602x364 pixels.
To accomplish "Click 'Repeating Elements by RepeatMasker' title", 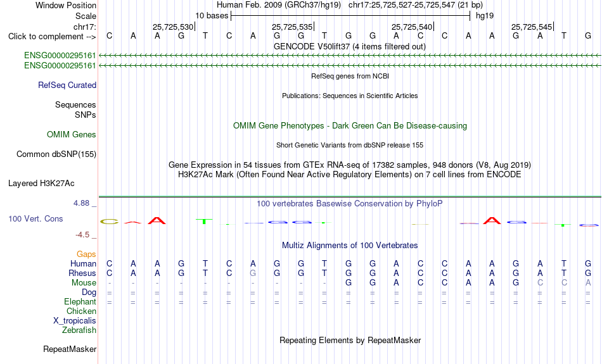I will click(350, 340).
